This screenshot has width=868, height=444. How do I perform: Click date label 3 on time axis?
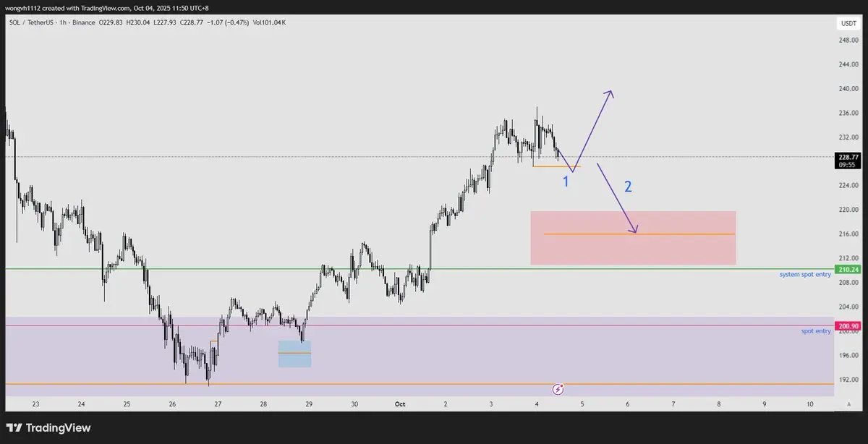click(491, 404)
